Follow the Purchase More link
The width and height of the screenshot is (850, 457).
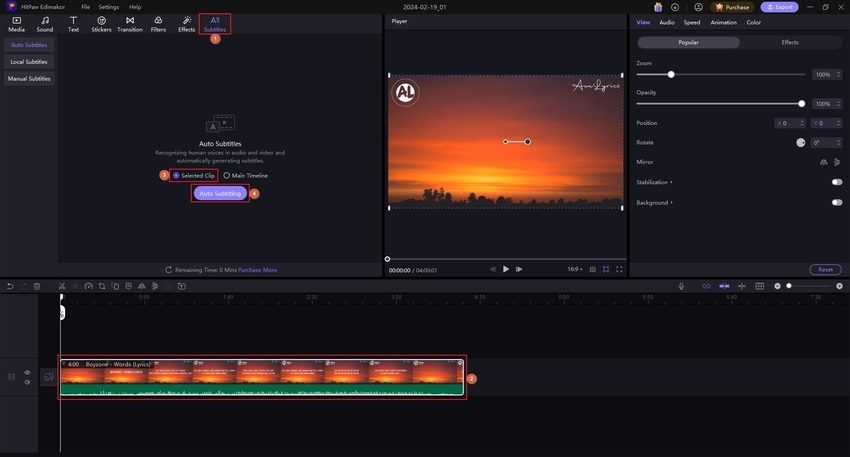pyautogui.click(x=257, y=270)
